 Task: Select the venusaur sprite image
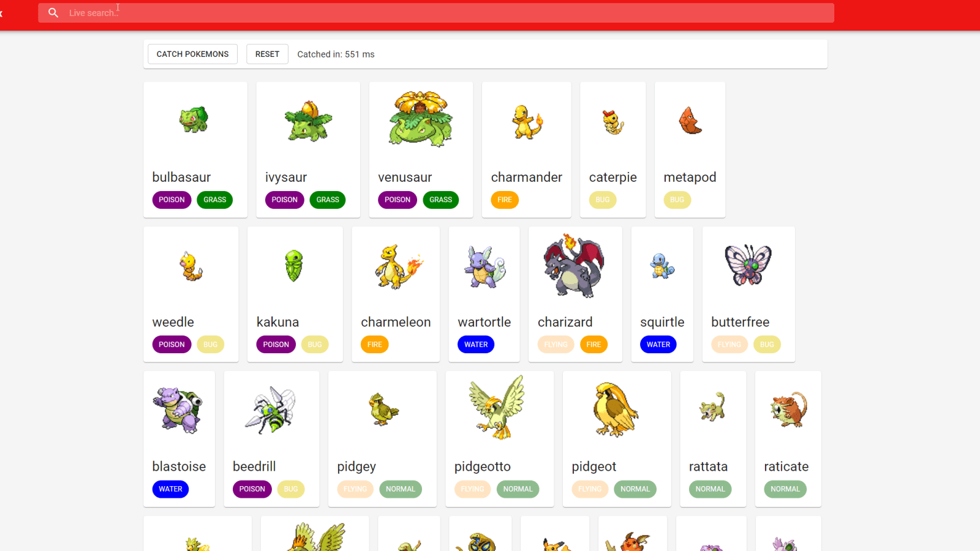pos(421,119)
